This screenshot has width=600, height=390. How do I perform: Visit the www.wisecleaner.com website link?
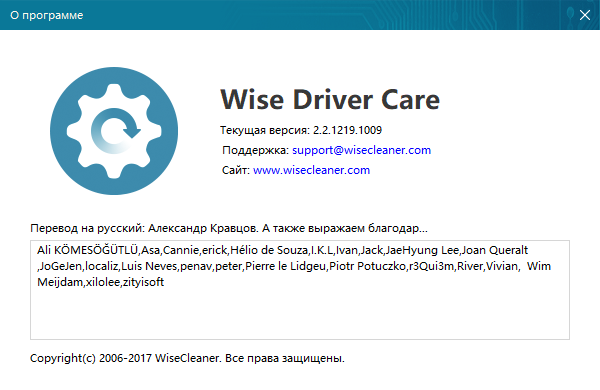[x=311, y=170]
